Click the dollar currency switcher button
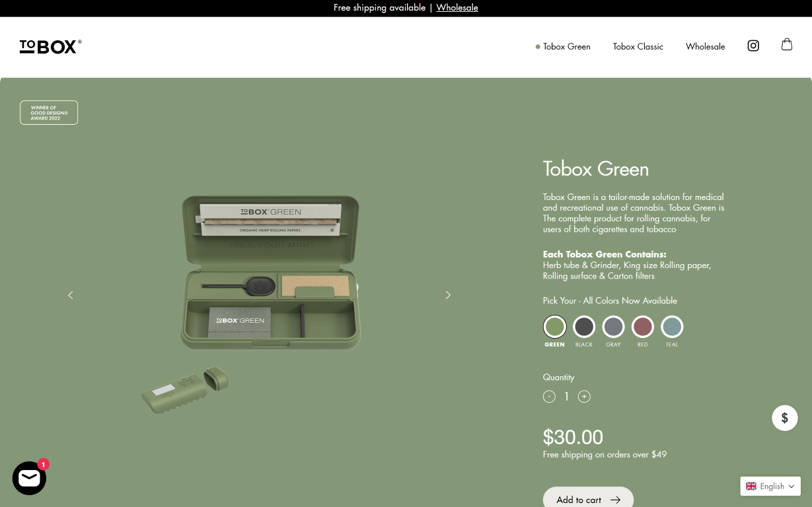The width and height of the screenshot is (812, 507). [784, 418]
